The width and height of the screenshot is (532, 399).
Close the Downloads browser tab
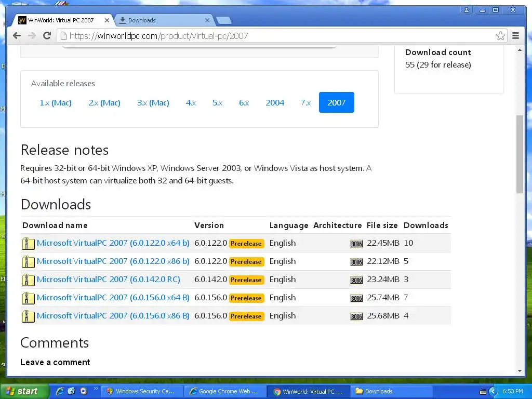[207, 20]
